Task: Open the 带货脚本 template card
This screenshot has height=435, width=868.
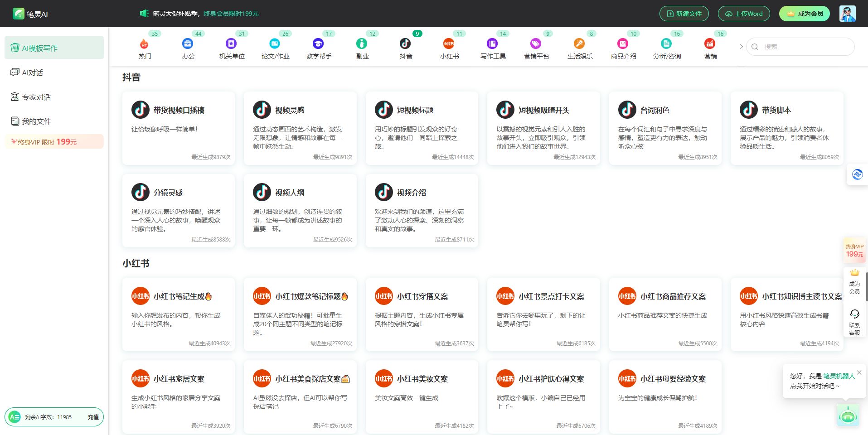Action: 787,128
